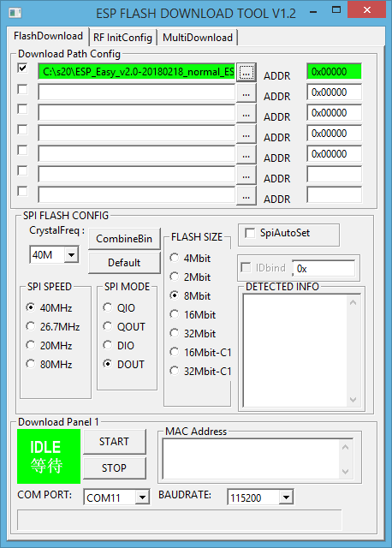Uncheck the first download path checkbox
Screen dimensions: 392x548
(22, 68)
